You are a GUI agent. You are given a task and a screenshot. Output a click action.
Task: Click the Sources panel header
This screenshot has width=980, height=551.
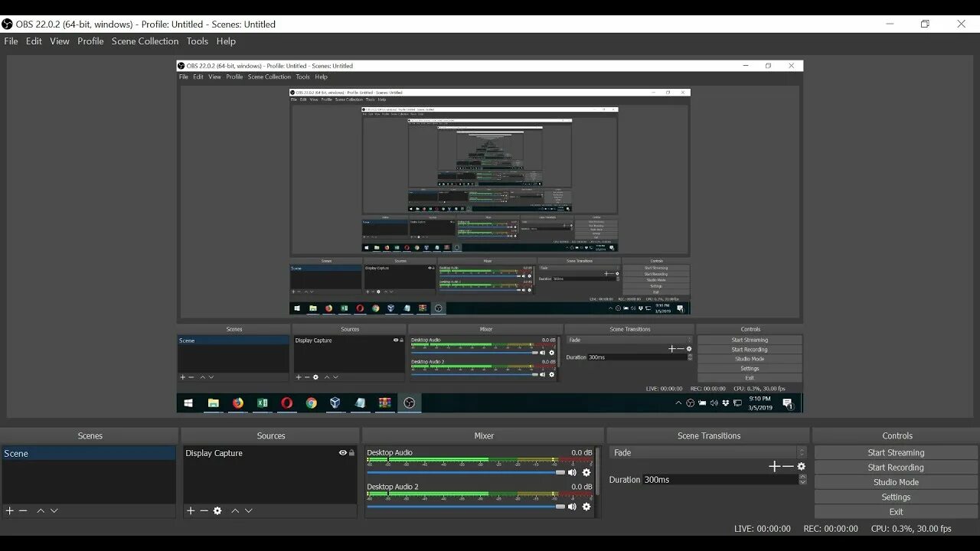pos(271,436)
